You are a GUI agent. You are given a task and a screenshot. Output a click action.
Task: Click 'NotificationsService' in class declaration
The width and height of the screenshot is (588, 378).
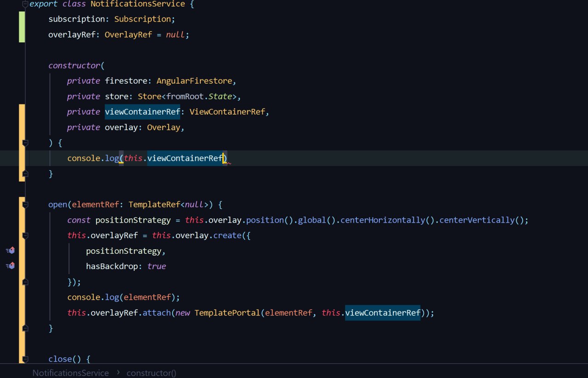[x=138, y=4]
